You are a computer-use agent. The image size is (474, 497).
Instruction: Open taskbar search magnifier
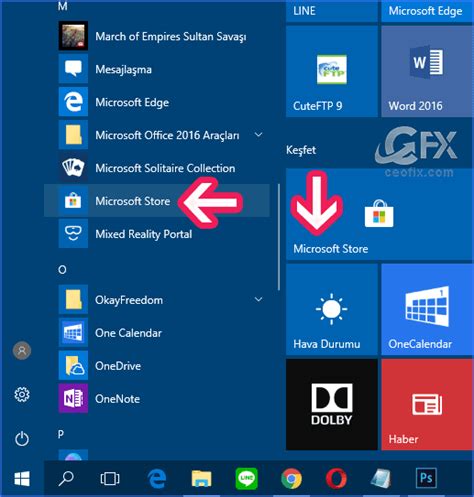click(66, 479)
